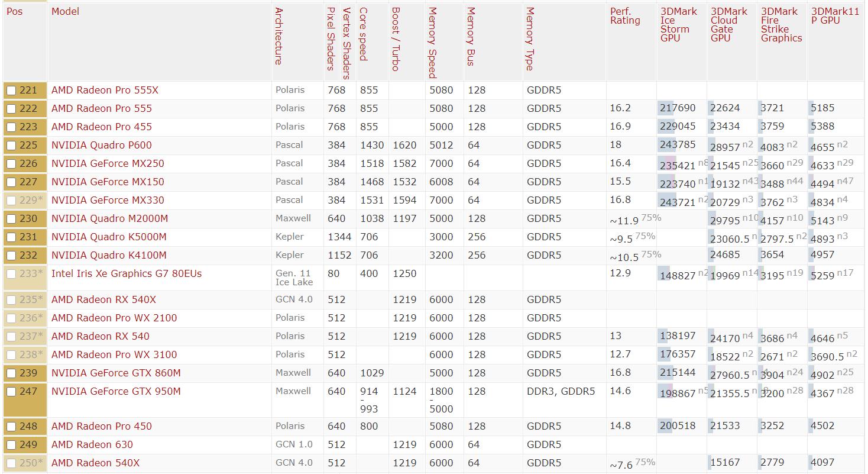Tick the checkbox next to position 232
868x474 pixels.
tap(11, 256)
